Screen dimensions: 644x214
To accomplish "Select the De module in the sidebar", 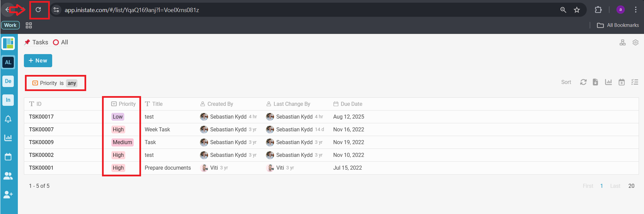I will click(8, 81).
